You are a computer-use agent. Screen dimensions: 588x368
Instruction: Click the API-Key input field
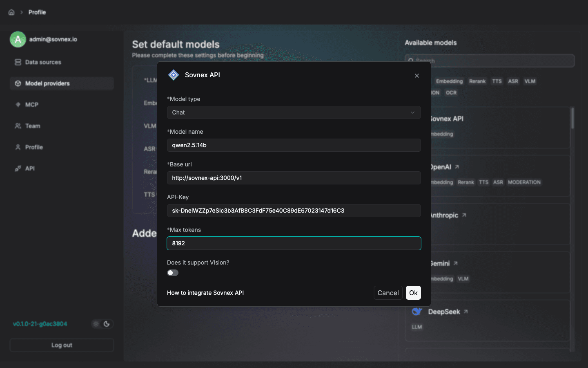point(294,211)
